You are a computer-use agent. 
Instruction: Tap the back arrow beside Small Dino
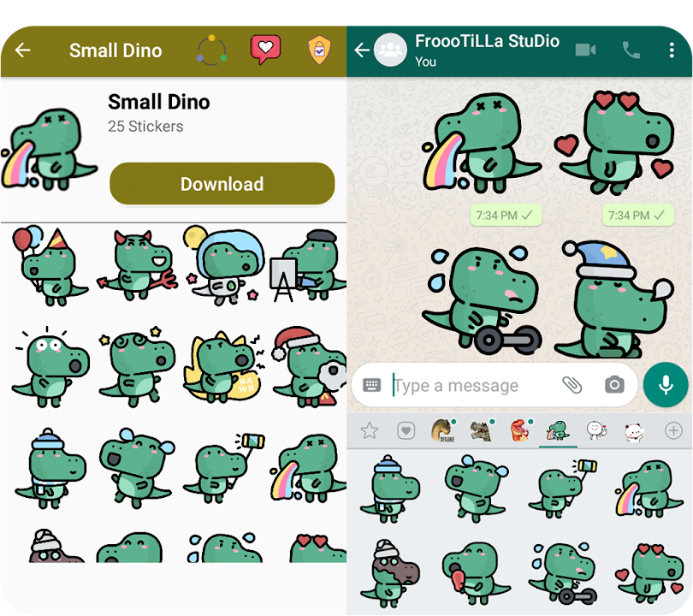(22, 50)
